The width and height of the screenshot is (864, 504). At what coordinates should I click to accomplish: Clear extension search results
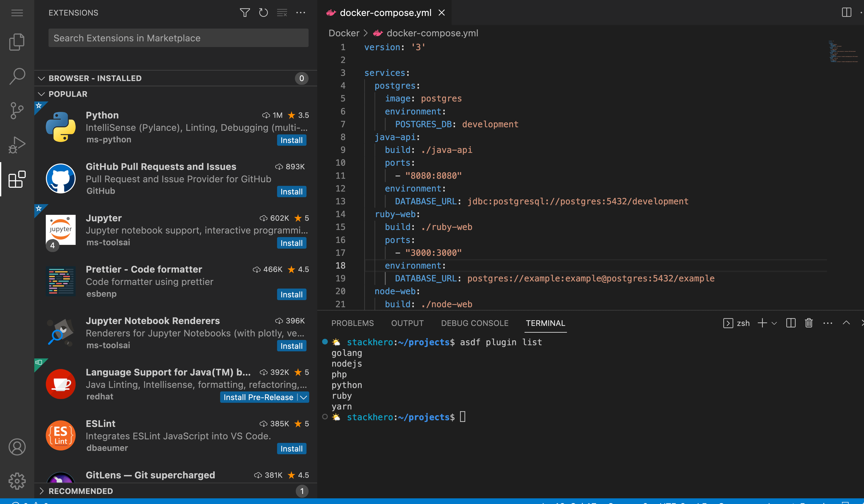[281, 13]
